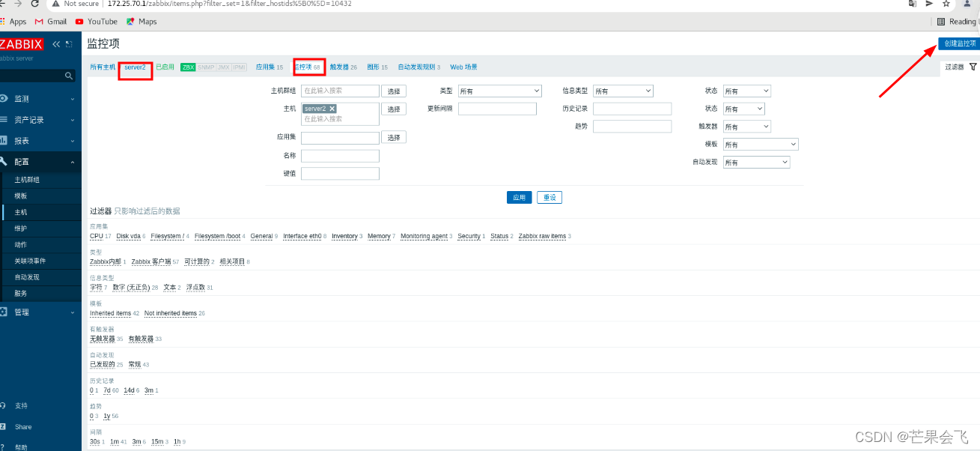Switch to 触发器 26 tab

(343, 67)
